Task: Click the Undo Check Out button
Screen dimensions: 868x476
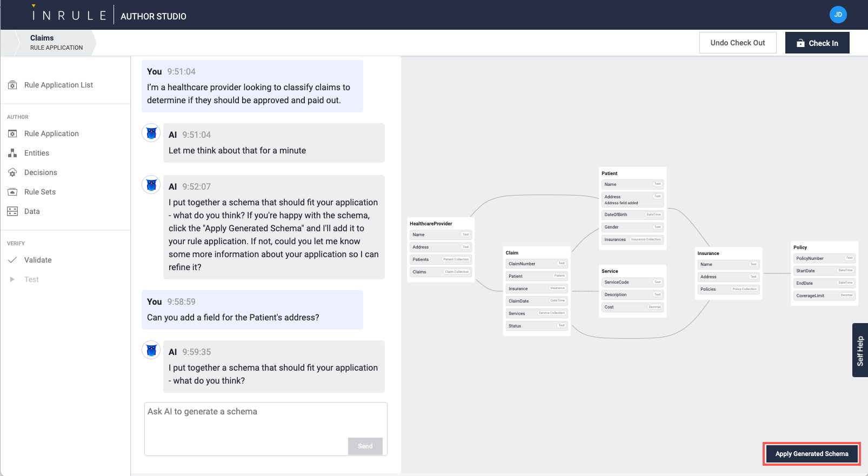Action: pos(737,43)
